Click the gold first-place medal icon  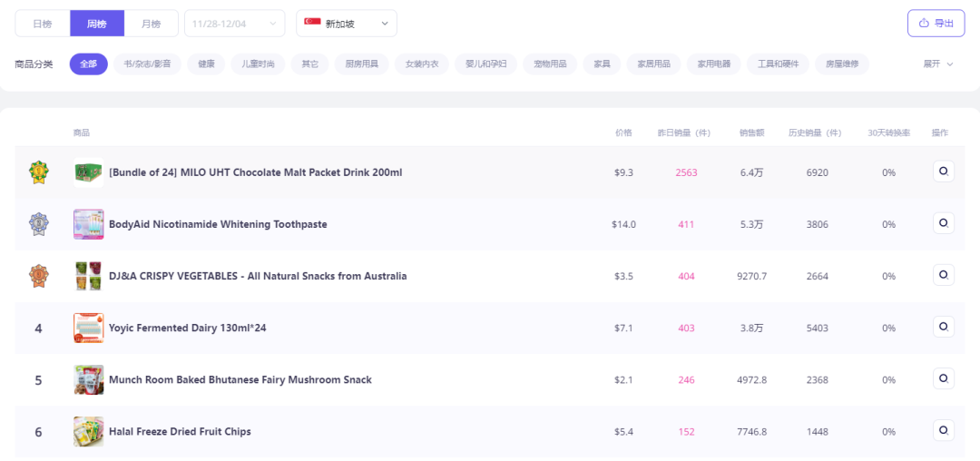(x=39, y=172)
